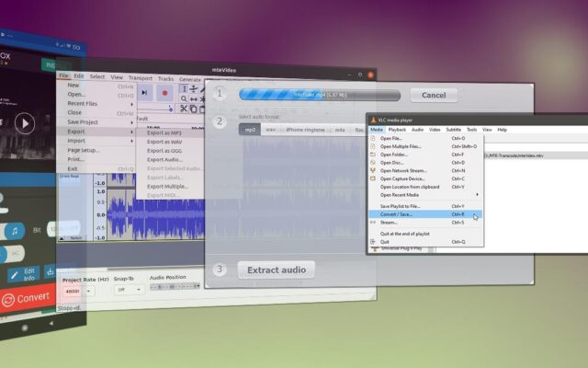Click the Audio Position time field
The height and width of the screenshot is (368, 588).
[x=175, y=286]
